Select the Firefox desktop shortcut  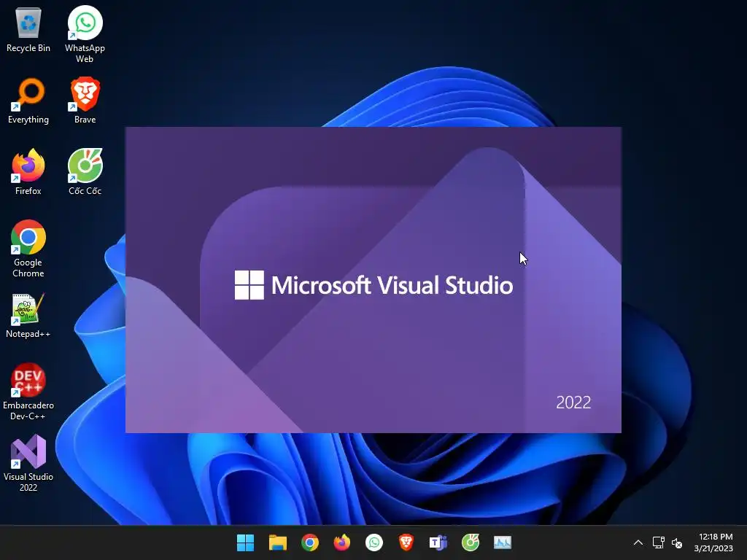28,172
